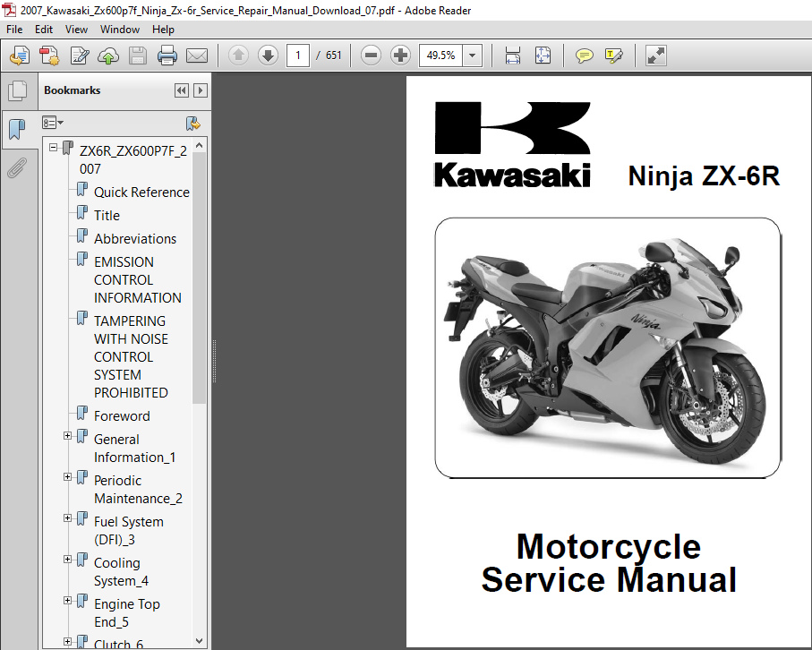
Task: Click bookmarks scrollbar down arrow
Action: click(199, 641)
